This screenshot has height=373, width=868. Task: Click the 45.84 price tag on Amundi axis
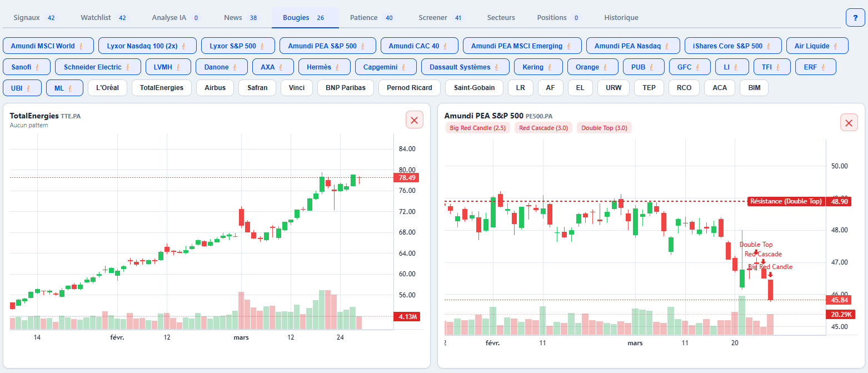tap(839, 300)
